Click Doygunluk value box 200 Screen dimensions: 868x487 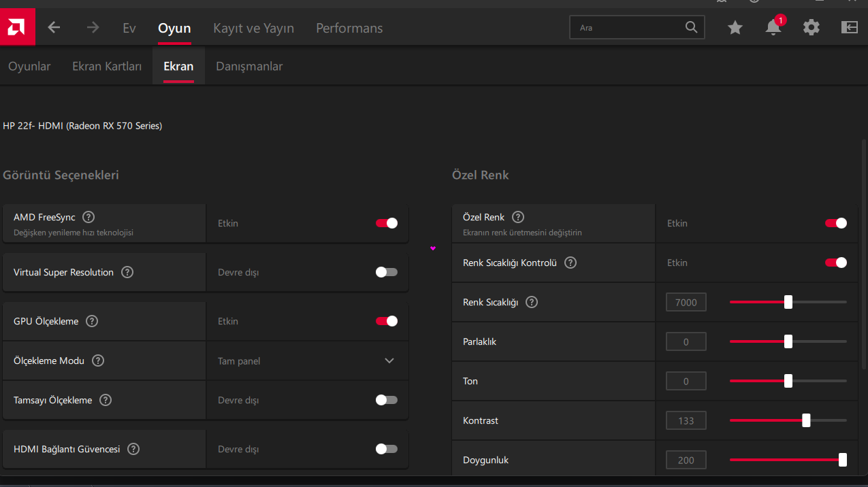pyautogui.click(x=686, y=460)
